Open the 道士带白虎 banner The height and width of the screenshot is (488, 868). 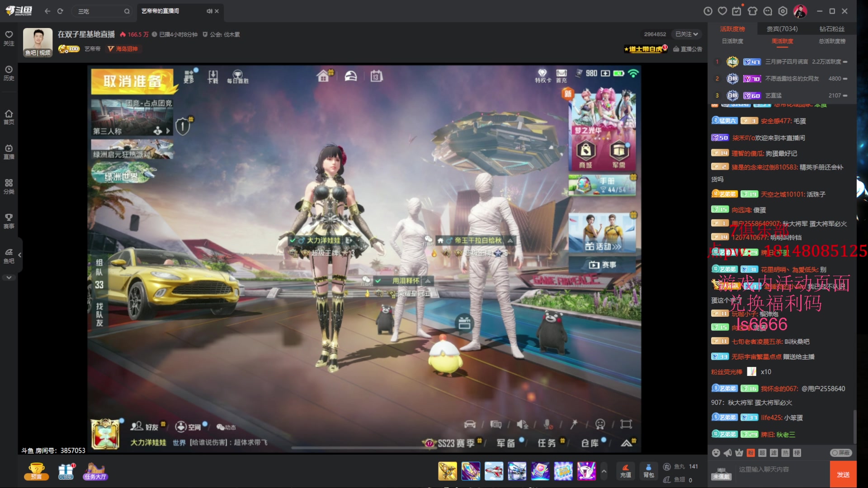(646, 49)
